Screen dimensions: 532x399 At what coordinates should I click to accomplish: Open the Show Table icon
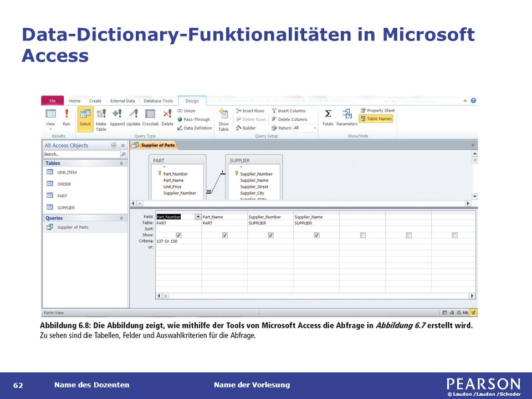[x=223, y=113]
